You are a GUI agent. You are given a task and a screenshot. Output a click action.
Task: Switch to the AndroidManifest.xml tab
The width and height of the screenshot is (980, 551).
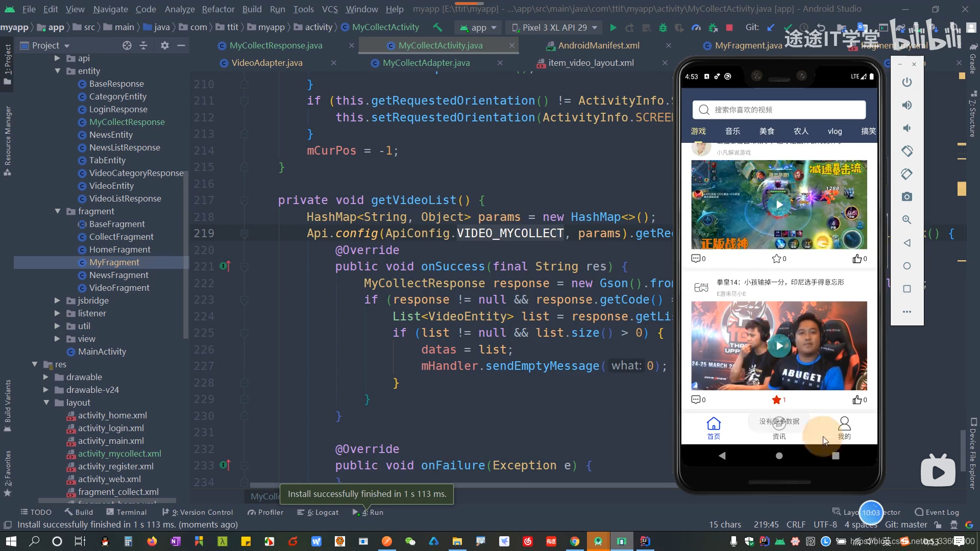pyautogui.click(x=598, y=45)
